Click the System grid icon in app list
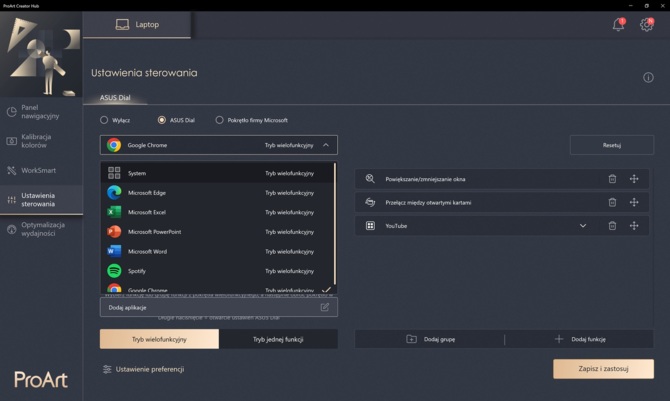This screenshot has width=670, height=401. coord(114,173)
